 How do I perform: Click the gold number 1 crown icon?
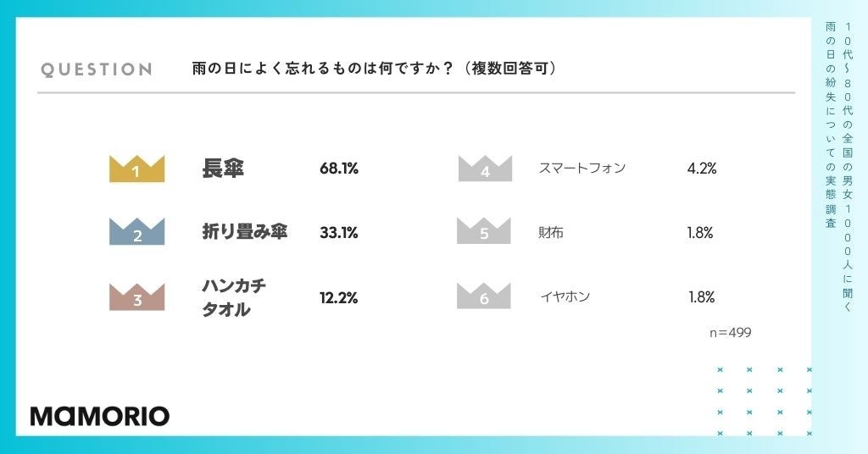pyautogui.click(x=136, y=169)
